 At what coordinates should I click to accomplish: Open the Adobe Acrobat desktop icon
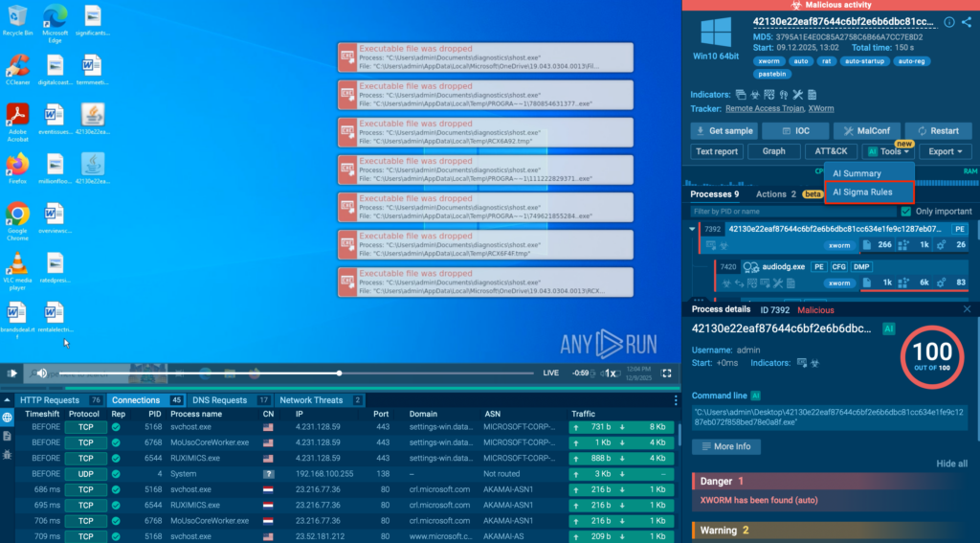pyautogui.click(x=17, y=122)
